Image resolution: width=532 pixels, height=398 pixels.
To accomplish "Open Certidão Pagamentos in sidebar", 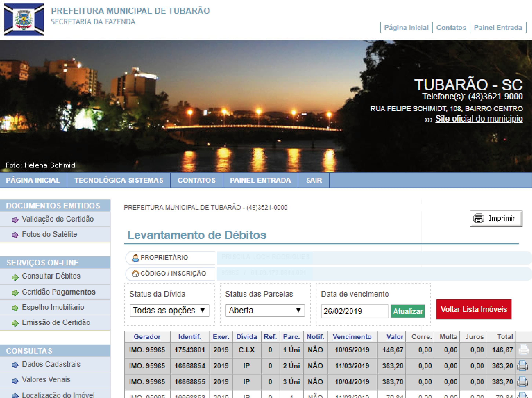I will (x=59, y=292).
